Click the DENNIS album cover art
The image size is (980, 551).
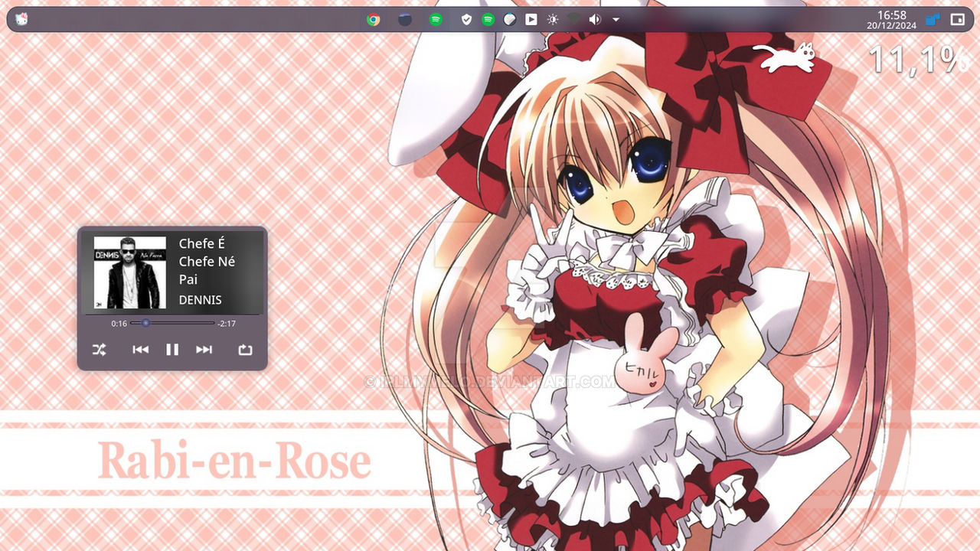point(130,272)
